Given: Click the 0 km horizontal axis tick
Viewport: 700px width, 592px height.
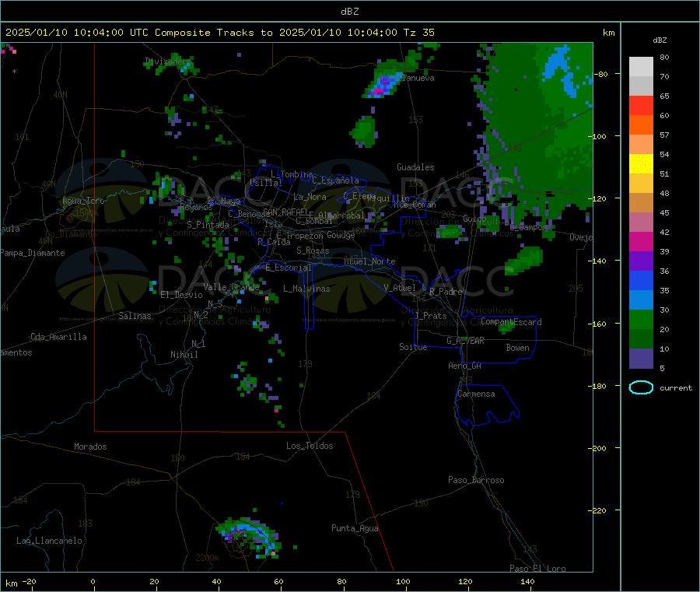Looking at the screenshot, I should click(x=93, y=582).
